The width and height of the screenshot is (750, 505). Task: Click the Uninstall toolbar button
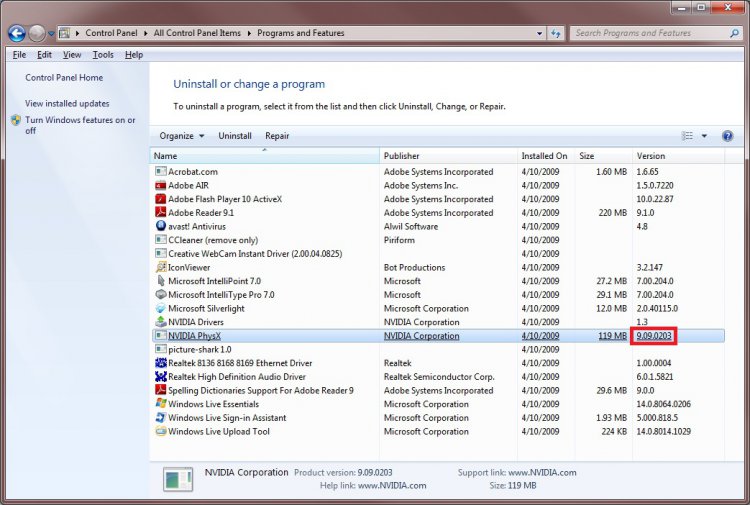pos(235,136)
